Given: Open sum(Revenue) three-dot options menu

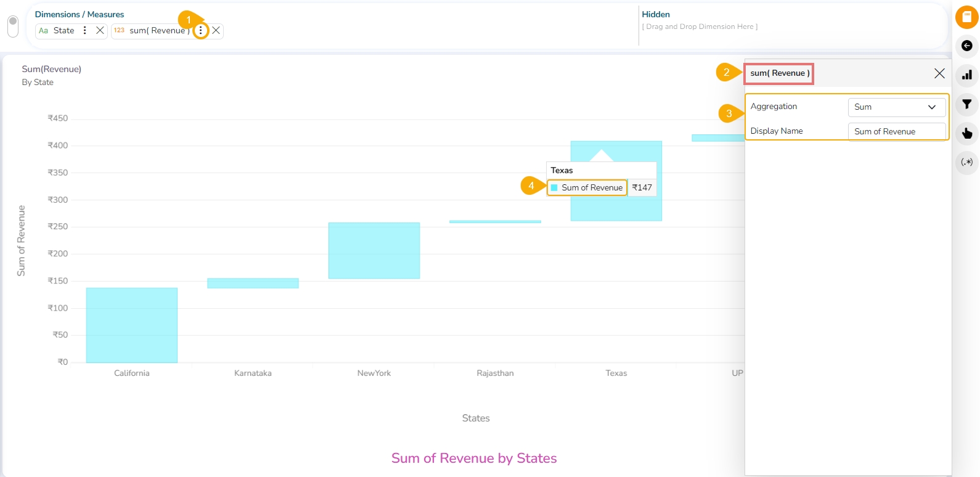Looking at the screenshot, I should (200, 30).
